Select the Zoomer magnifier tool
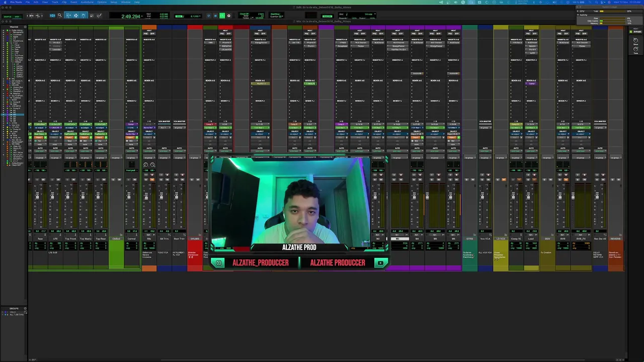This screenshot has width=644, height=362. click(59, 16)
